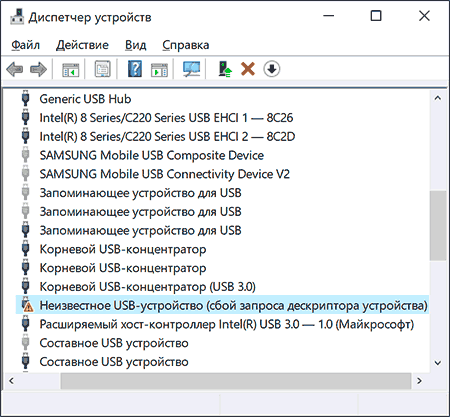This screenshot has height=417, width=450.
Task: Open the Действие menu
Action: click(82, 45)
